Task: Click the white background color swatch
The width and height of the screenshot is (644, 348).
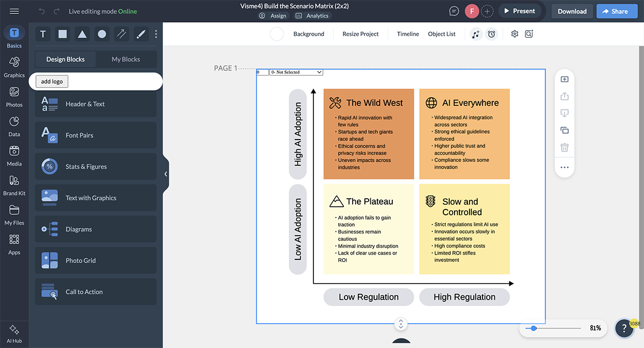Action: (x=276, y=34)
